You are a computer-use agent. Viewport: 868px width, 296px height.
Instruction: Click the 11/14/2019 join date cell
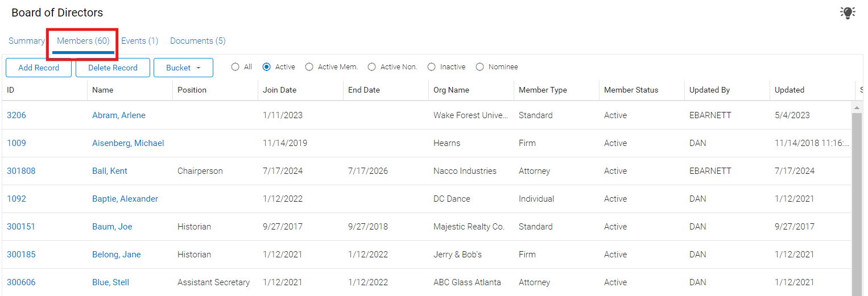(x=285, y=143)
